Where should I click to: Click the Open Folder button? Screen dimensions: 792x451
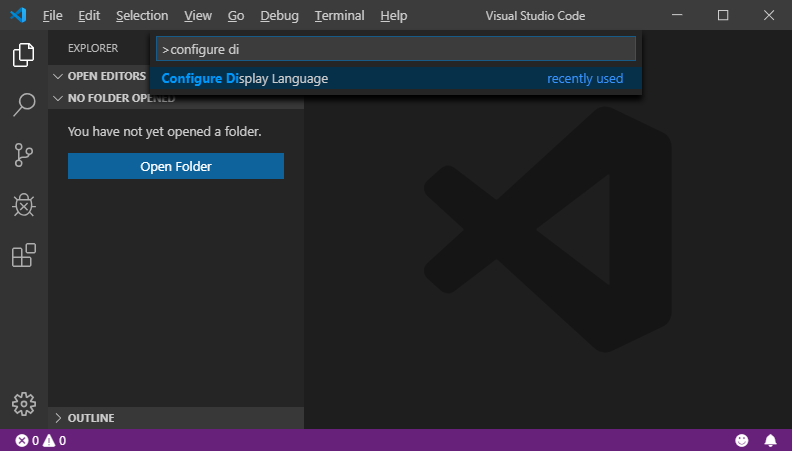pyautogui.click(x=176, y=166)
